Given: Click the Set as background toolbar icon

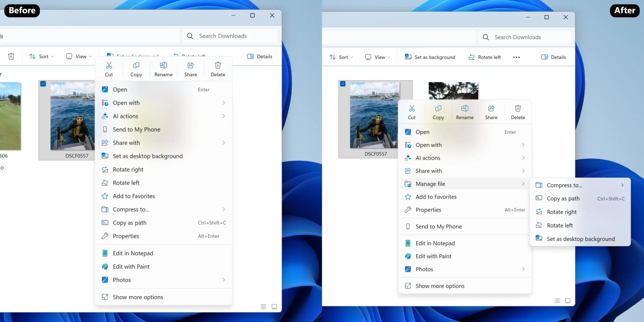Looking at the screenshot, I should [430, 57].
